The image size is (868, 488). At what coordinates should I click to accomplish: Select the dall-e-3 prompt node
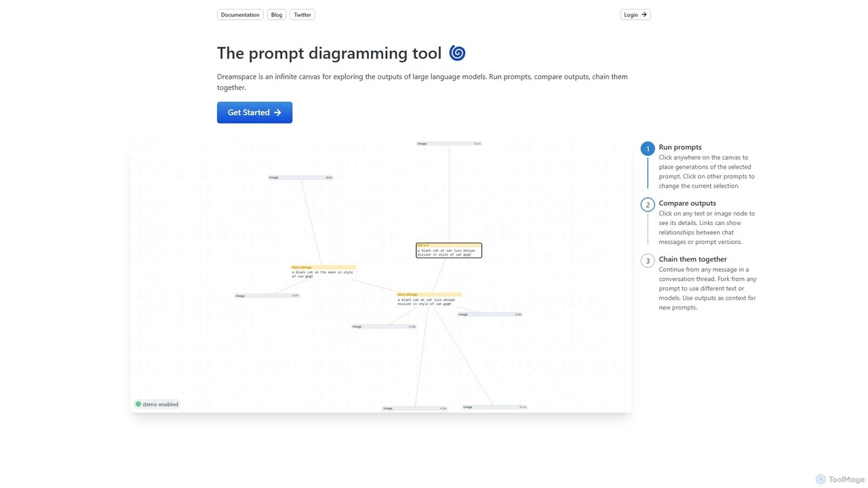(x=449, y=250)
